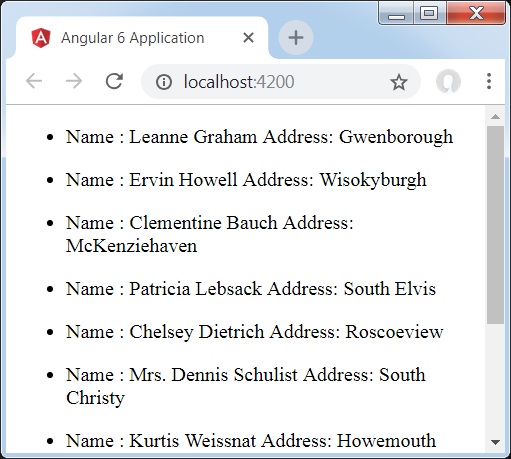
Task: Click the browser back arrow
Action: [34, 81]
